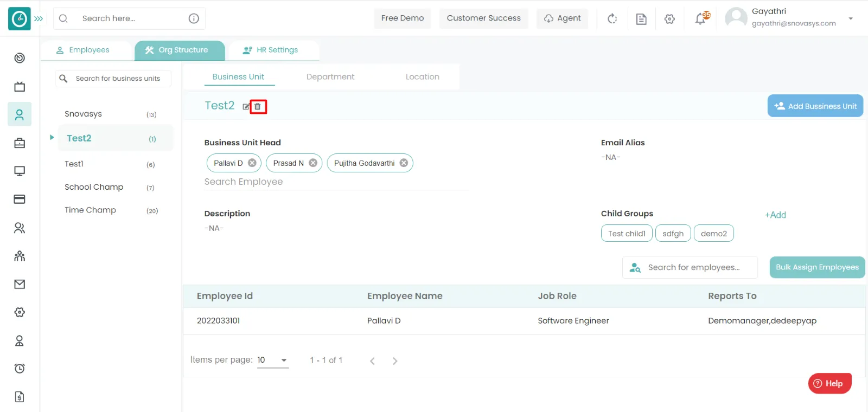Go to next page arrow

(395, 361)
